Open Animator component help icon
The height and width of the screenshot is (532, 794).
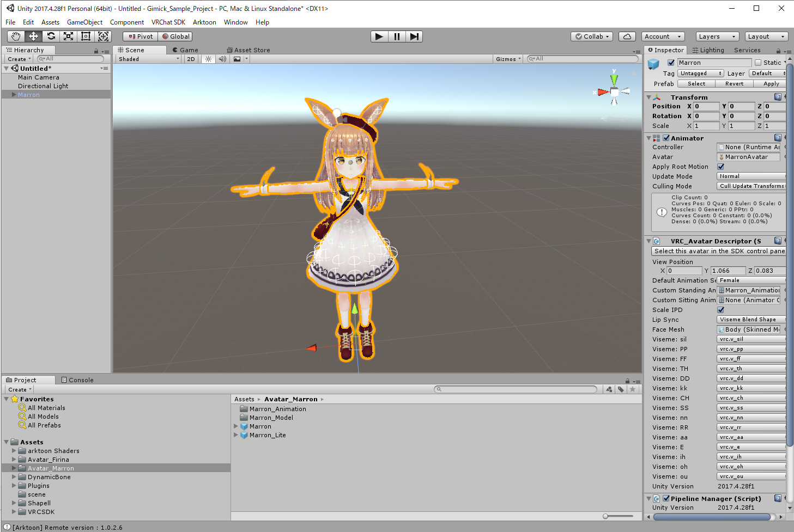pos(778,138)
